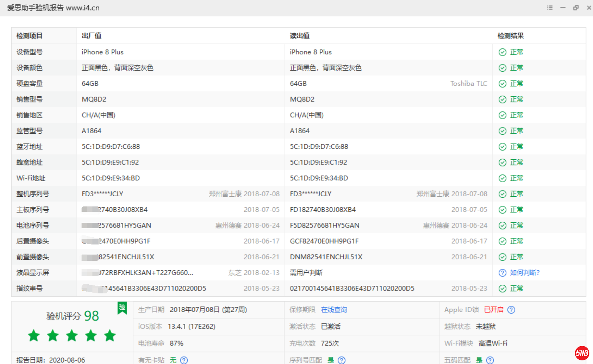Screen dimensions: 593x364
Task: Click question mark icon beside 有无卡贴
Action: coord(184,360)
